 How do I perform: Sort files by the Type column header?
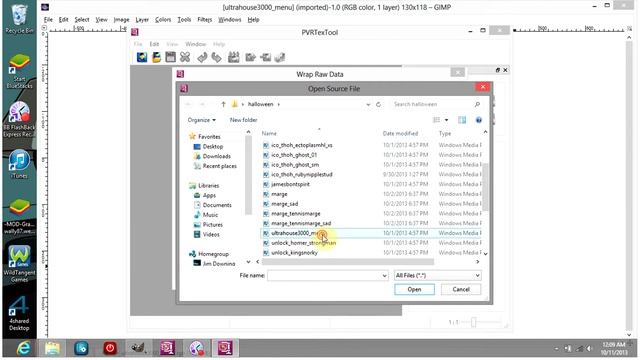coord(445,133)
